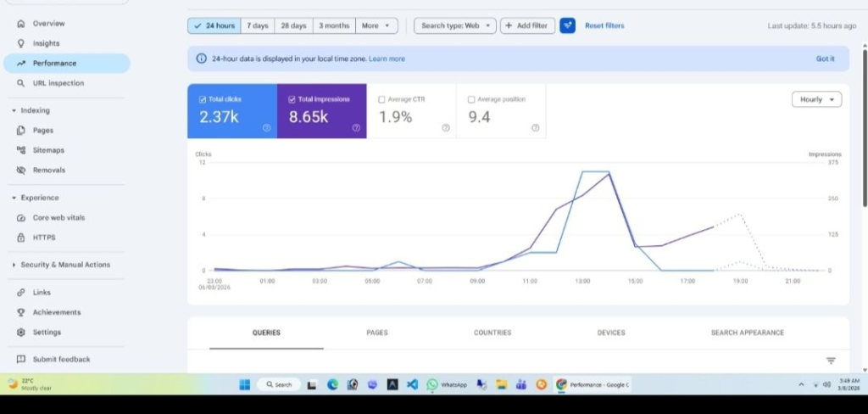Open WhatsApp from taskbar
The width and height of the screenshot is (868, 414).
tap(448, 384)
